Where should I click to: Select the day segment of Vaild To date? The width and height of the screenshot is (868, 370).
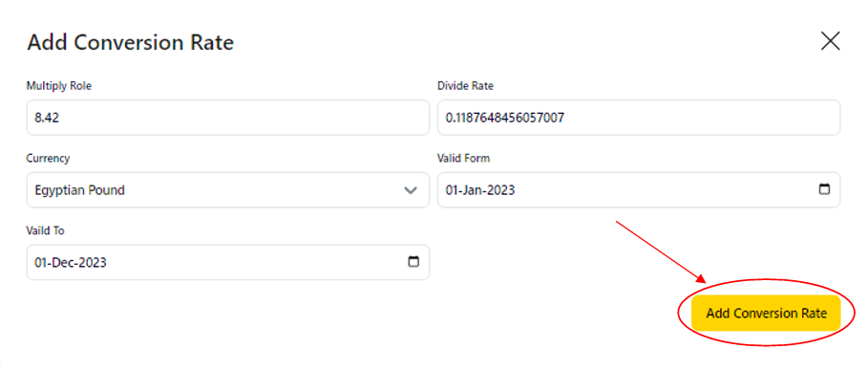point(40,263)
